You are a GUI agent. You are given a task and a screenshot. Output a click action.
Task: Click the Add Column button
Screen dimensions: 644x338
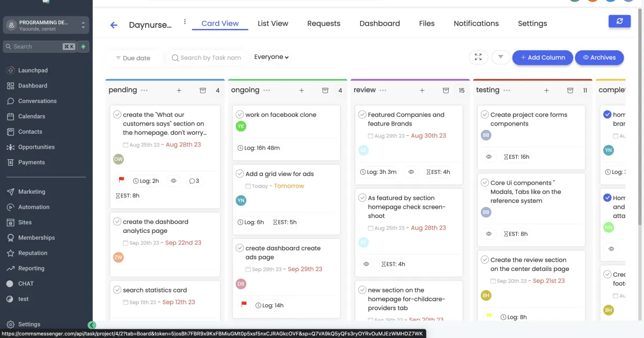(x=543, y=57)
